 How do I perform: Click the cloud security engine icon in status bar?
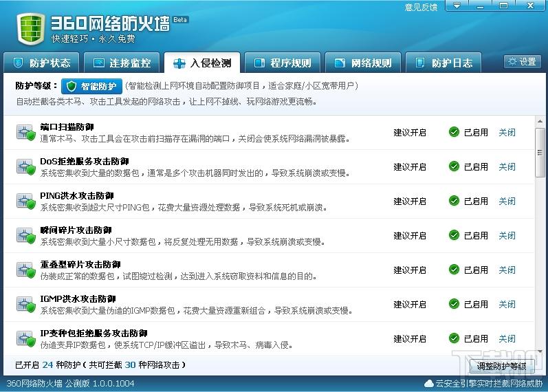[429, 383]
